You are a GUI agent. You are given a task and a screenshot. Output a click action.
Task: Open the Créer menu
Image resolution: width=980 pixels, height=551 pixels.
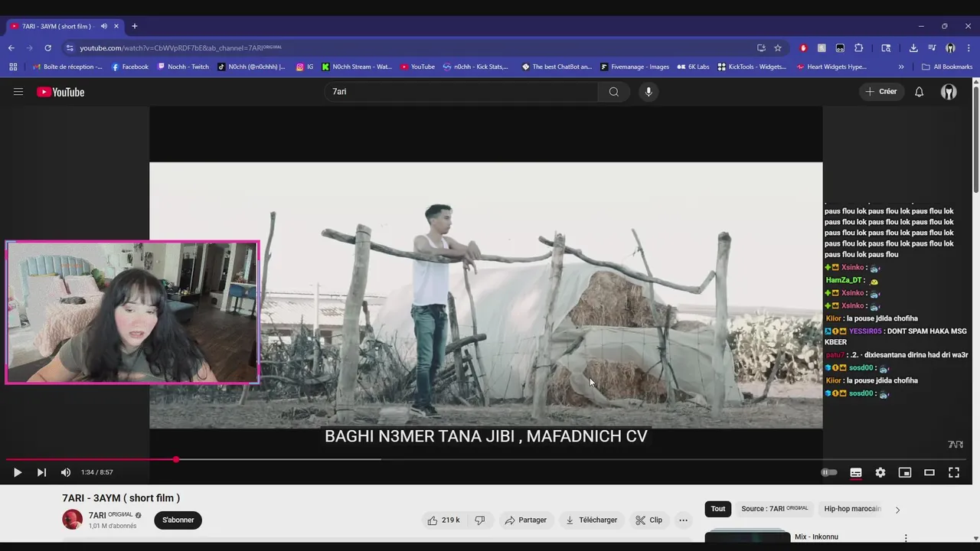click(x=881, y=92)
